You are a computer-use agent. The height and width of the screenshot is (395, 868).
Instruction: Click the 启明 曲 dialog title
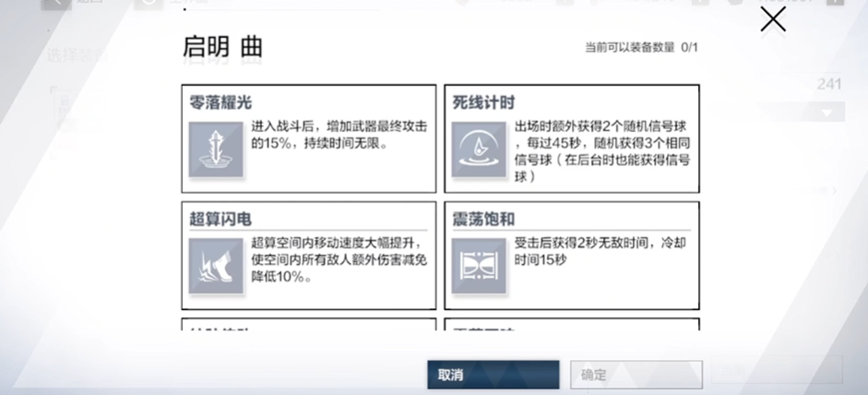click(222, 47)
